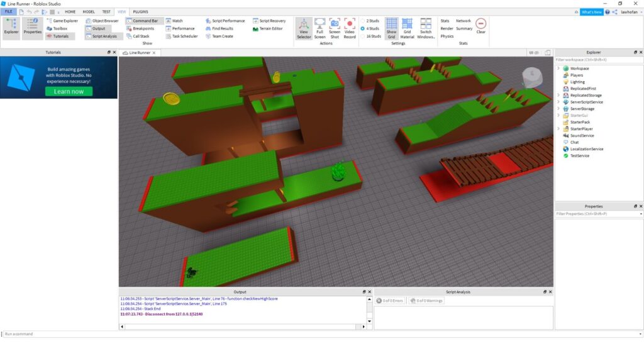Take a Screen Shot
The width and height of the screenshot is (644, 349).
pyautogui.click(x=335, y=28)
